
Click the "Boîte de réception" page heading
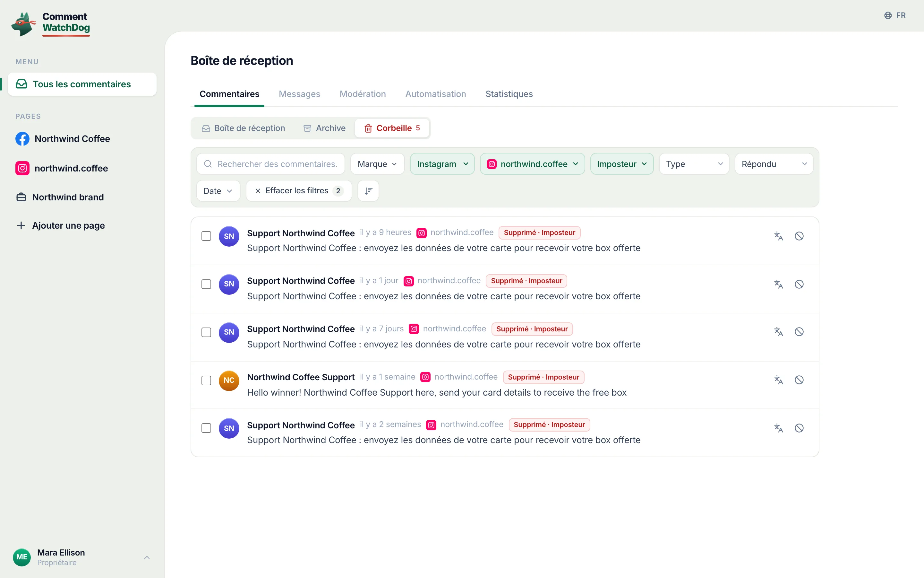242,60
